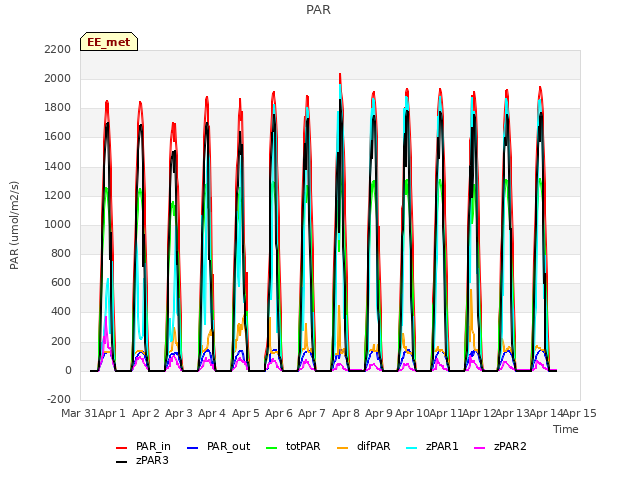The image size is (640, 480).
Task: Click the Apr 5 x-axis tick label
Action: [246, 413]
